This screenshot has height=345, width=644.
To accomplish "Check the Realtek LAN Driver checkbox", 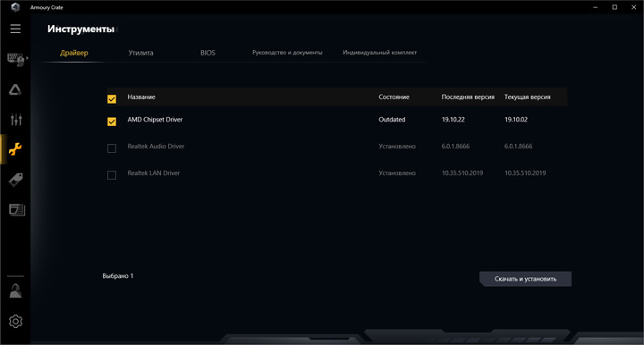I will tap(112, 175).
